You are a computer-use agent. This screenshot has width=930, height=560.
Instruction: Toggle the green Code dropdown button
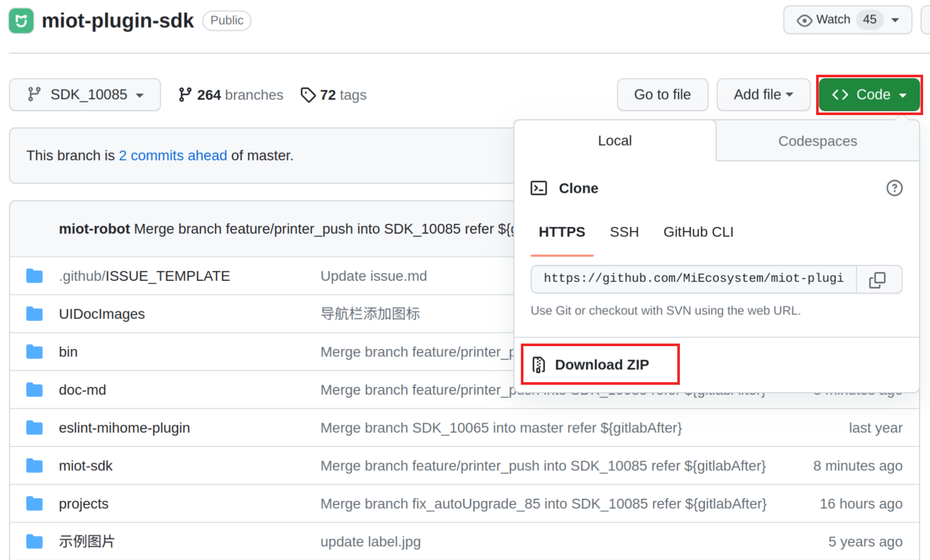869,94
